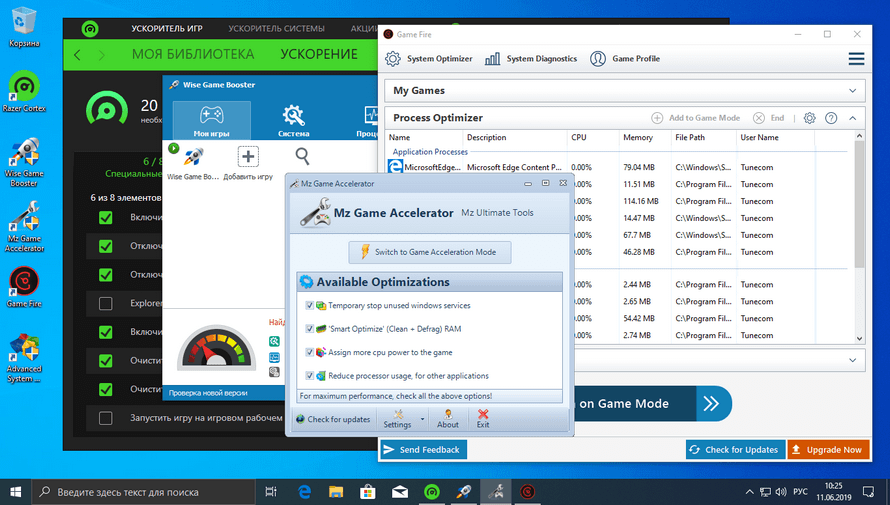Open Settings dropdown arrow in Mz
The height and width of the screenshot is (505, 890).
pos(422,419)
